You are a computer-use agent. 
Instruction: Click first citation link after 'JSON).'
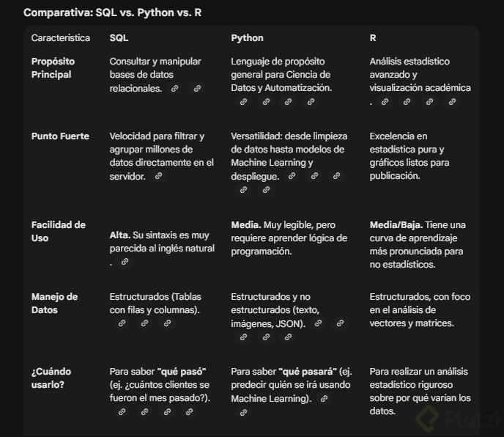pos(318,323)
